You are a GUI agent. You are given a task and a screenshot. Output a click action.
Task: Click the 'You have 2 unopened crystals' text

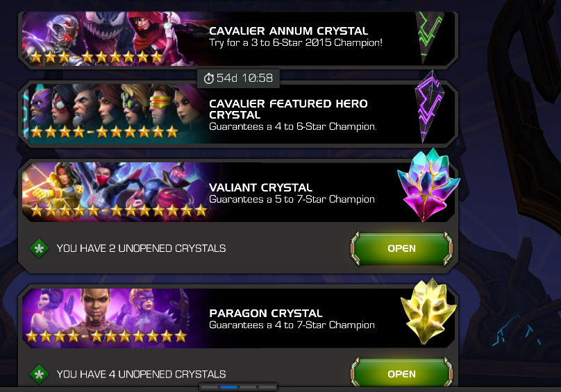click(x=142, y=248)
